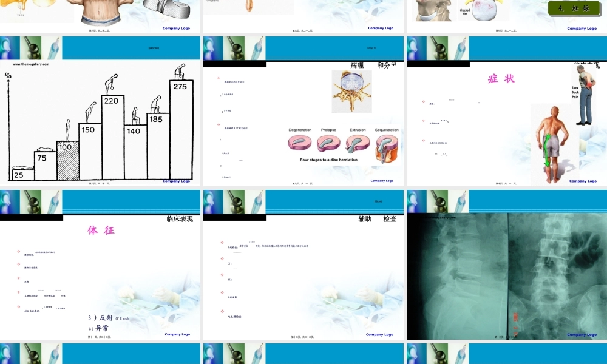
Task: Click Company Logo text on the 体征 slide
Action: point(177,334)
